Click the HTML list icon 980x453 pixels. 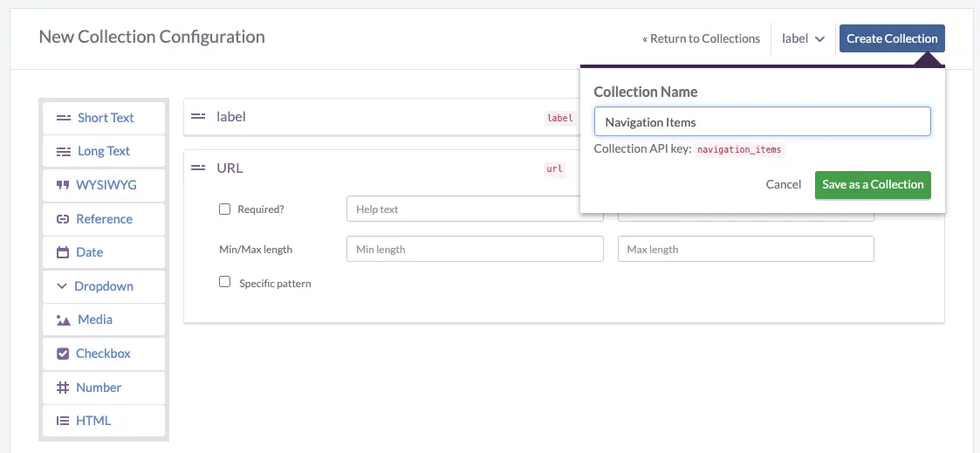(x=63, y=421)
